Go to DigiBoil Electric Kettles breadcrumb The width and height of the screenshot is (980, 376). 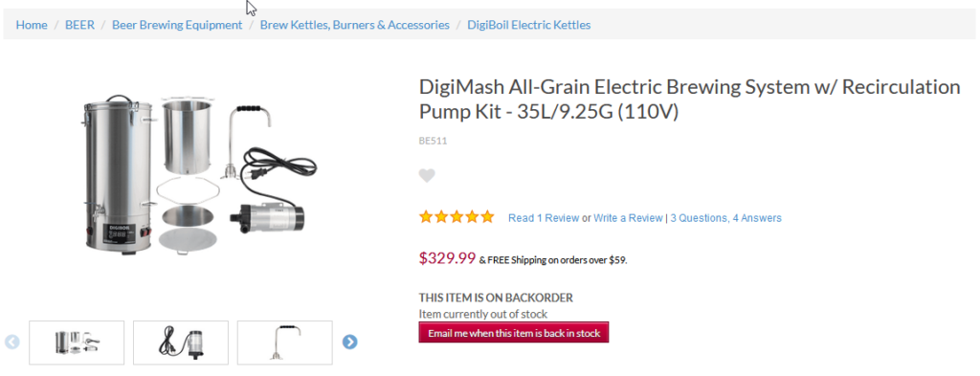528,25
